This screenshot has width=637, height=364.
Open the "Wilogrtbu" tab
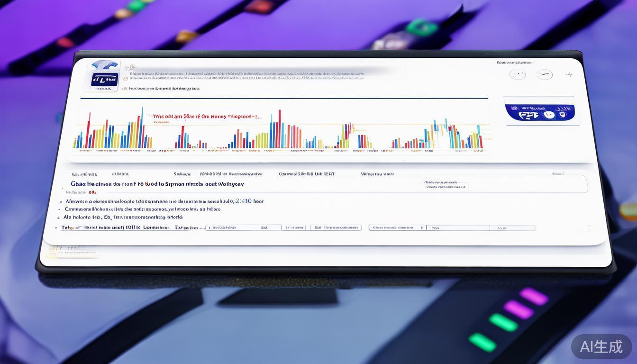click(377, 174)
